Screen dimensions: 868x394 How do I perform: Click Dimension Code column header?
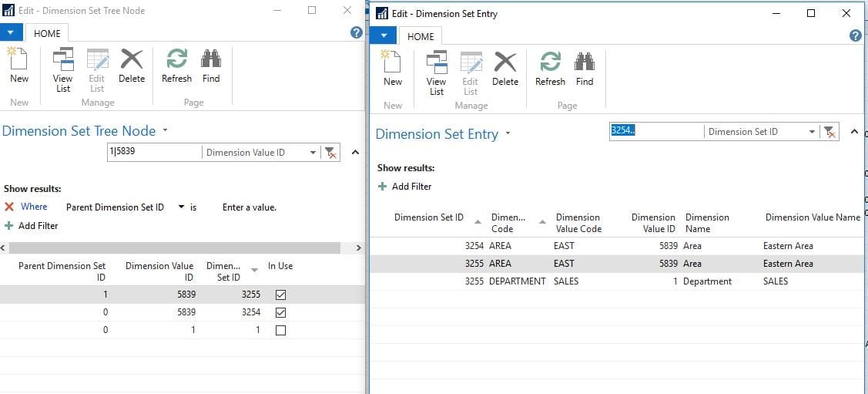coord(509,223)
